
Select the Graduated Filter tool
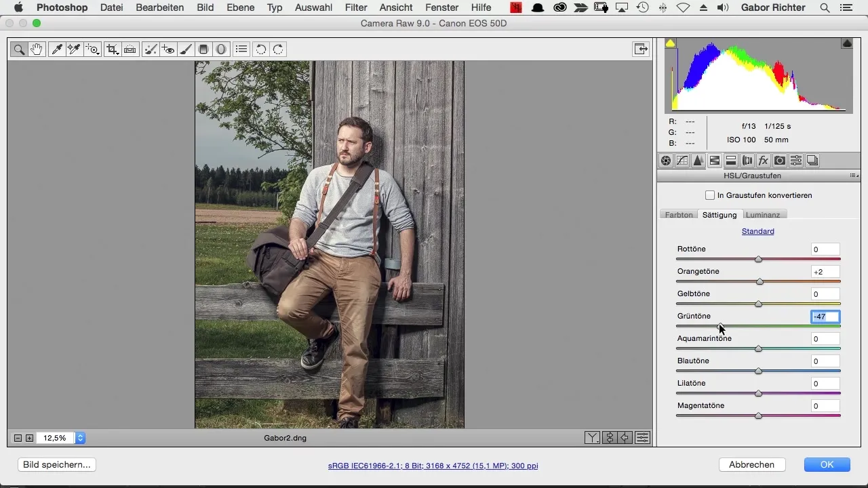203,49
